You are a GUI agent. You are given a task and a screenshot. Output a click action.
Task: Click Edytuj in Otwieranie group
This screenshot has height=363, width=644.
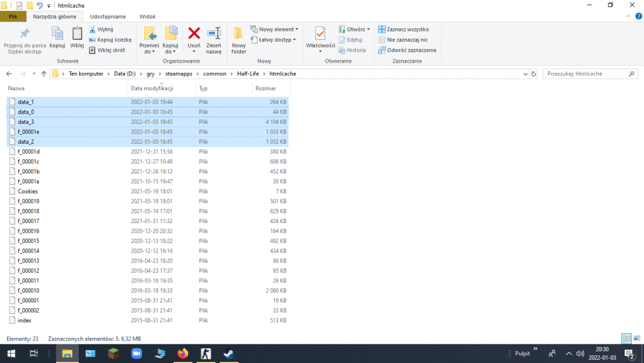350,39
